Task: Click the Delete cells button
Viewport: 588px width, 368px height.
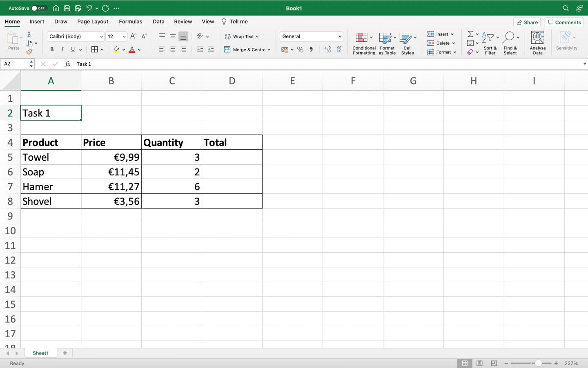Action: point(441,43)
